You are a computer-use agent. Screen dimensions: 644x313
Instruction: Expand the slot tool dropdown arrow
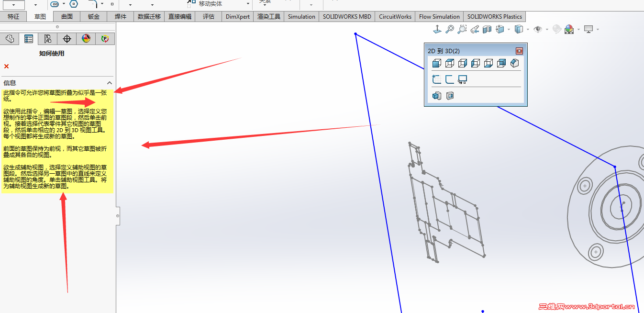pos(63,4)
